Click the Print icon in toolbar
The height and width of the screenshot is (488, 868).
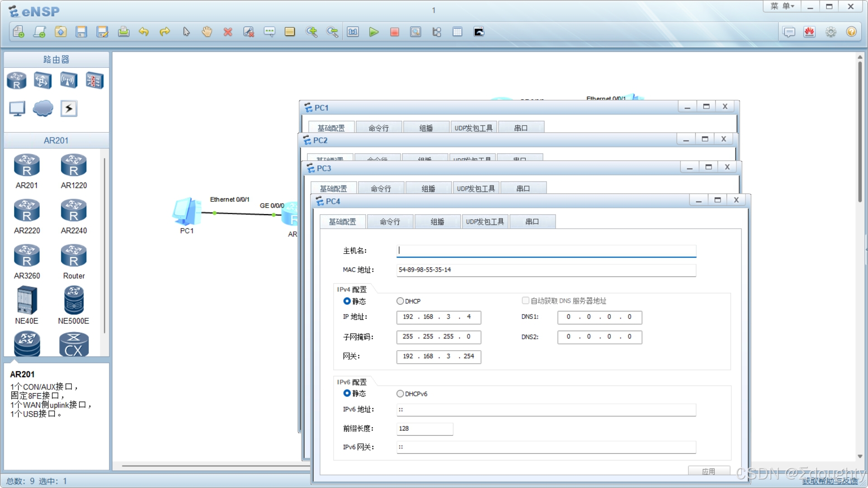[123, 32]
